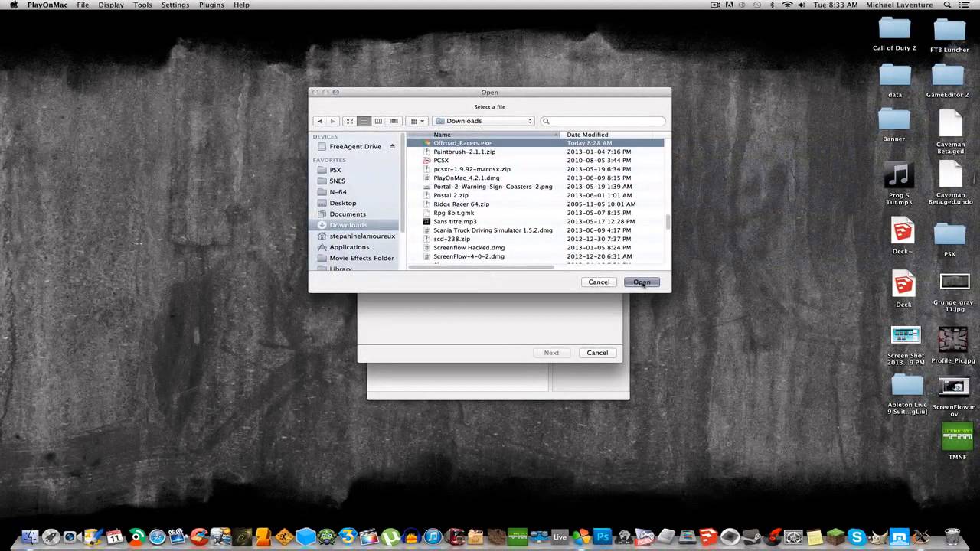This screenshot has height=551, width=980.
Task: Select Grunge_gray_11.jpg on desktop
Action: click(x=954, y=292)
